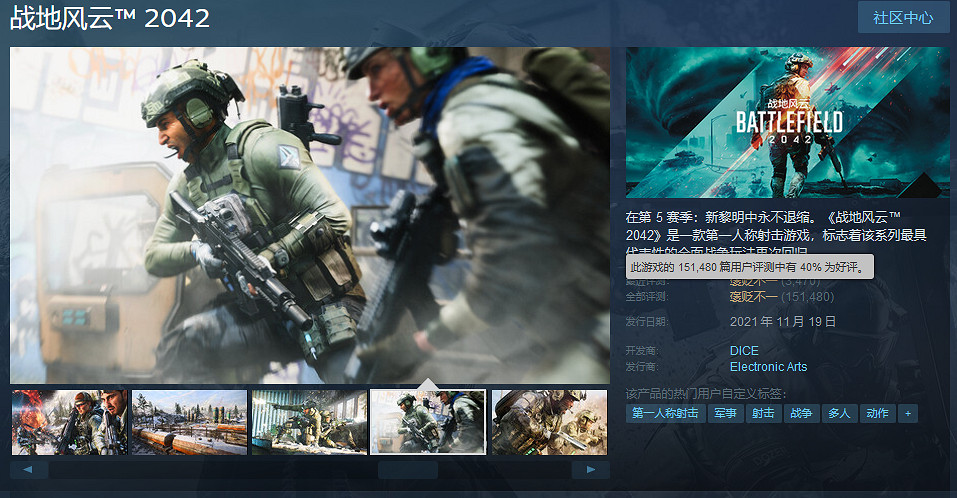The width and height of the screenshot is (957, 498).
Task: Open the DICE developer link
Action: pyautogui.click(x=744, y=351)
